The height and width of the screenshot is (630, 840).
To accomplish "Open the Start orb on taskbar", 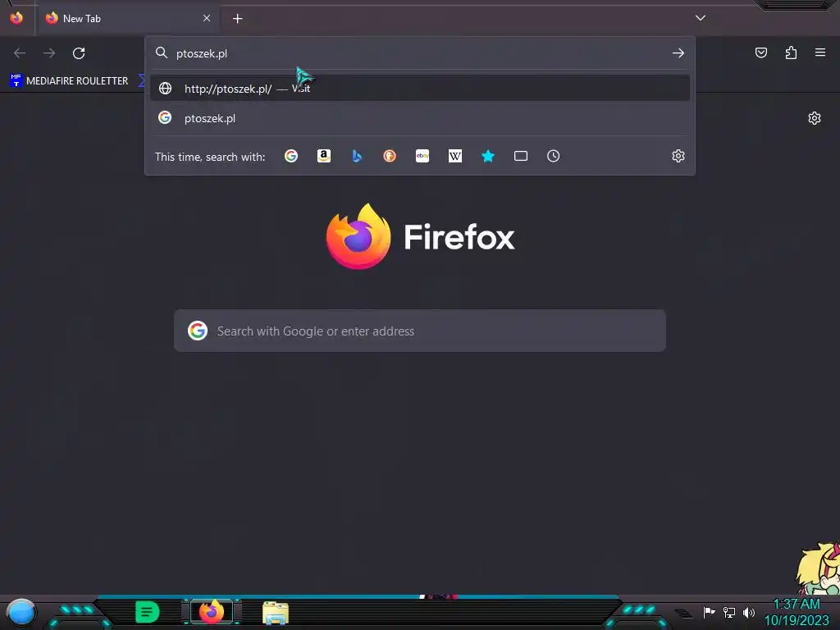I will (21, 612).
